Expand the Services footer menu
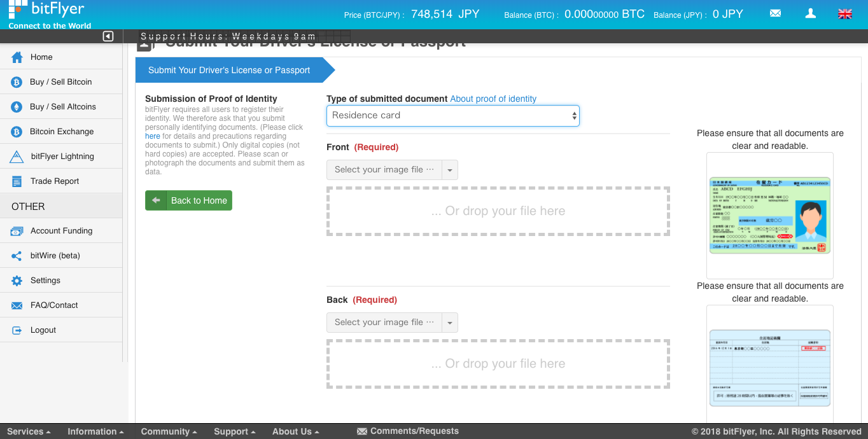Viewport: 868px width, 439px height. point(29,431)
